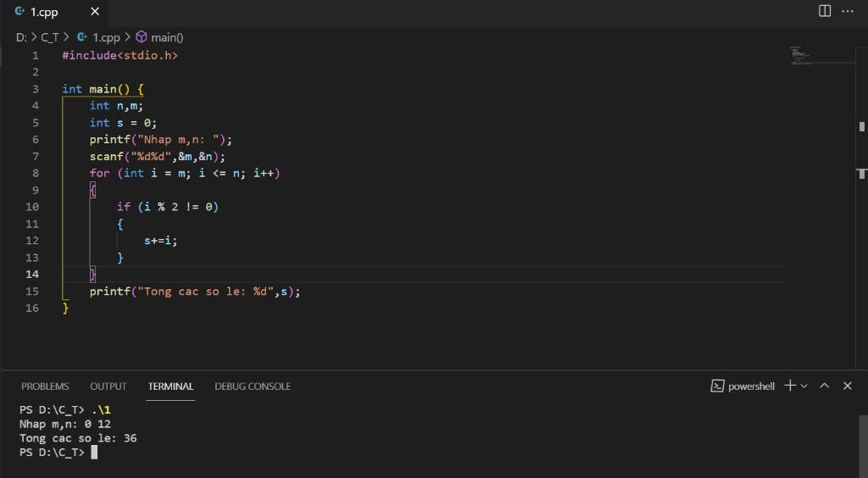Click the scanf("%d%d",&m,&n) statement
The image size is (868, 478).
point(158,157)
